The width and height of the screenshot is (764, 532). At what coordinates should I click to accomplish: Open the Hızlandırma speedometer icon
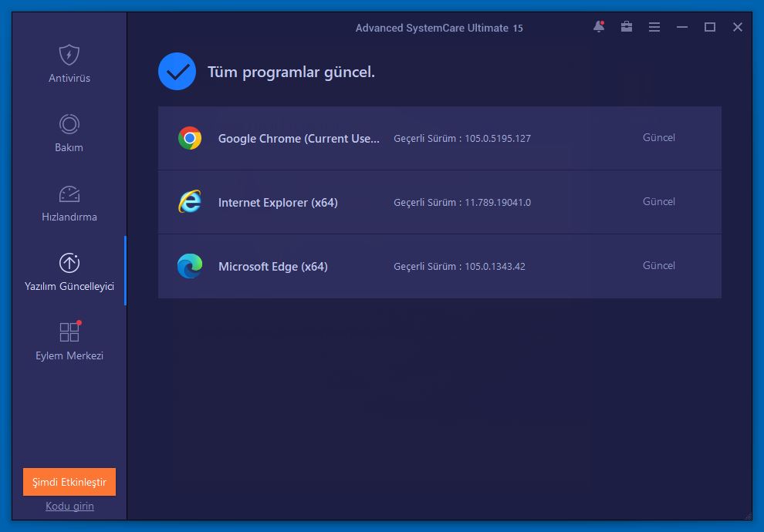69,194
